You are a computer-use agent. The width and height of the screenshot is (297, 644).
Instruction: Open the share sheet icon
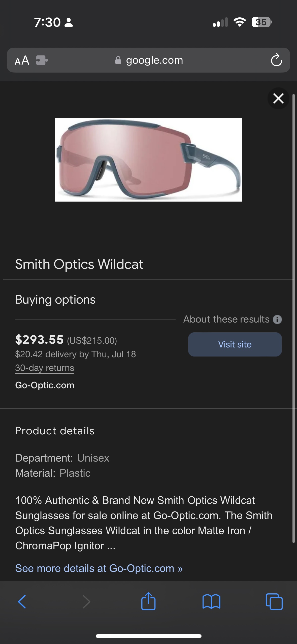tap(148, 601)
